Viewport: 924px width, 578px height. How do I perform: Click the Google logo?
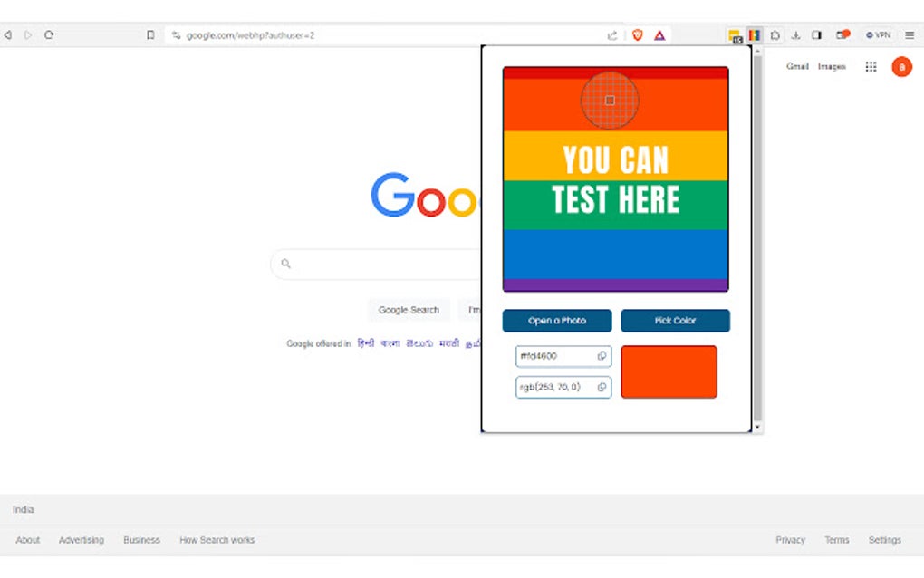[x=424, y=195]
